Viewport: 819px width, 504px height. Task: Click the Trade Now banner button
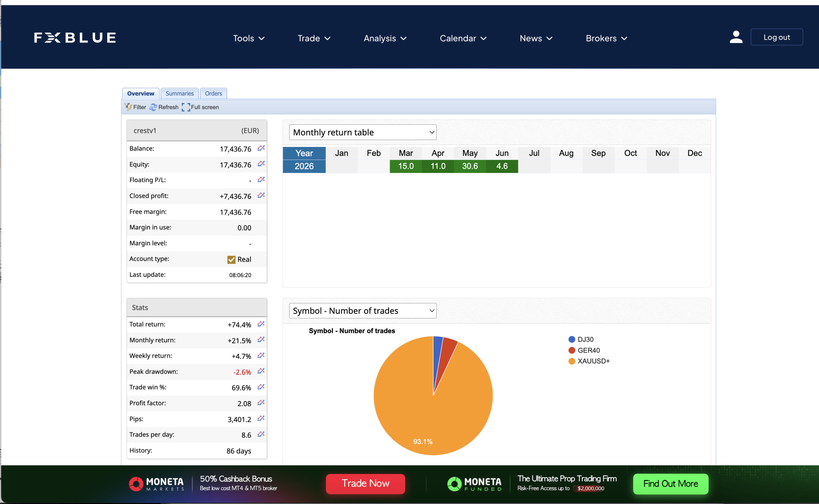(365, 484)
